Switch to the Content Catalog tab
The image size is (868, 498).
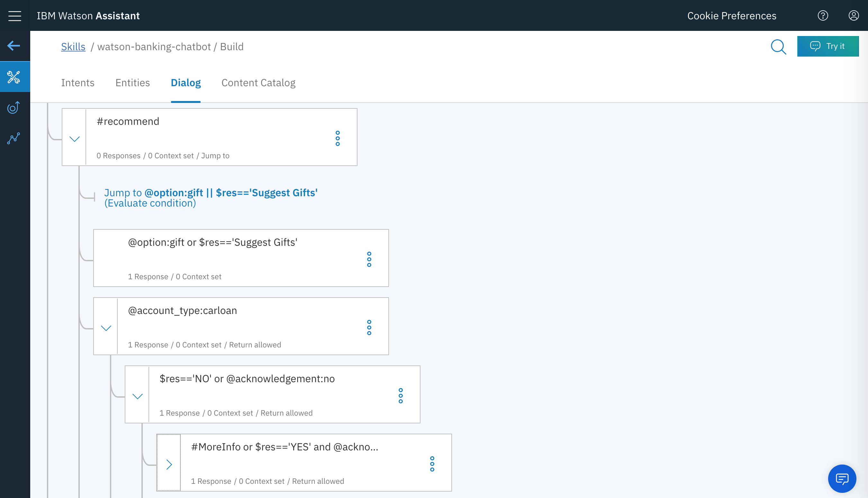[x=258, y=83]
